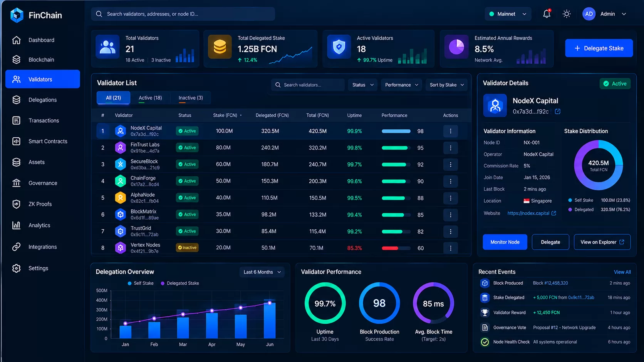This screenshot has width=644, height=362.
Task: Switch to the Active (18) tab
Action: click(x=150, y=98)
